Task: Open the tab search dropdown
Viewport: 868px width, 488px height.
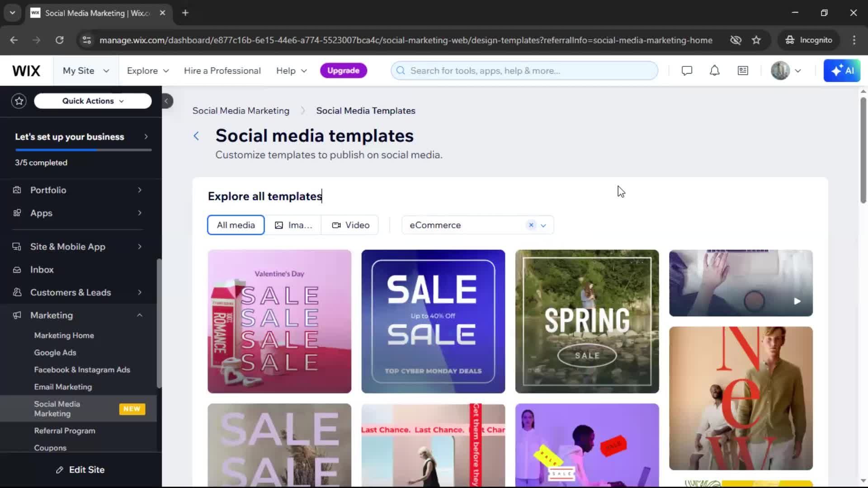Action: coord(12,13)
